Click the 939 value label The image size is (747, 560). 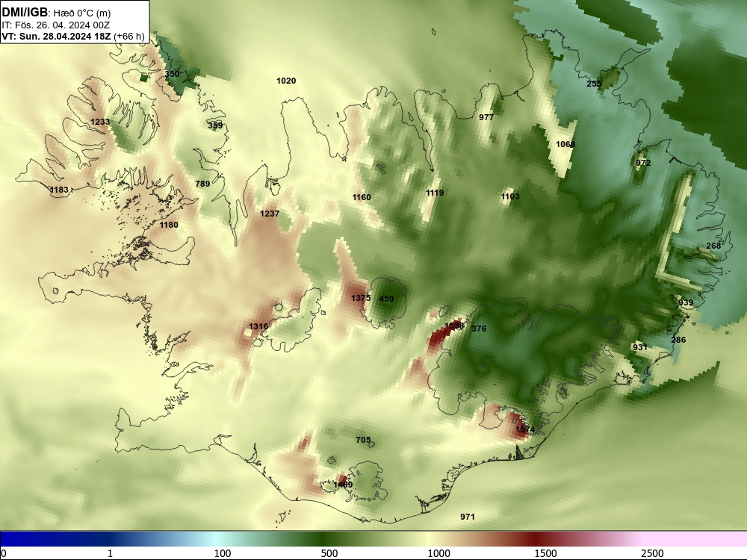pyautogui.click(x=686, y=302)
